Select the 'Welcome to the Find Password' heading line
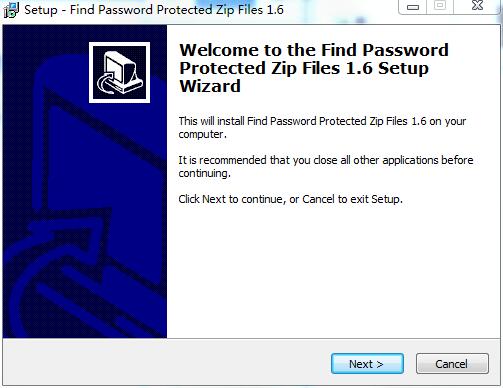 tap(314, 50)
